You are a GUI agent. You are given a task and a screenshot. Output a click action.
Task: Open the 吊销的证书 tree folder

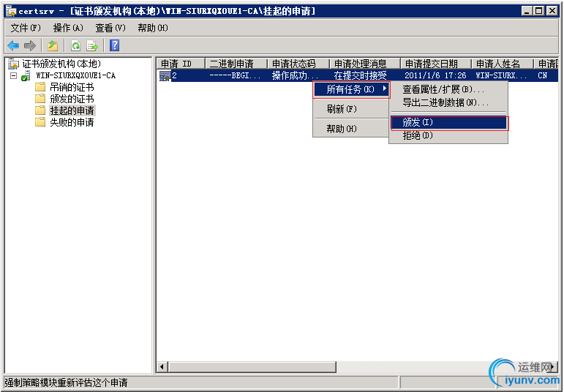click(x=72, y=87)
